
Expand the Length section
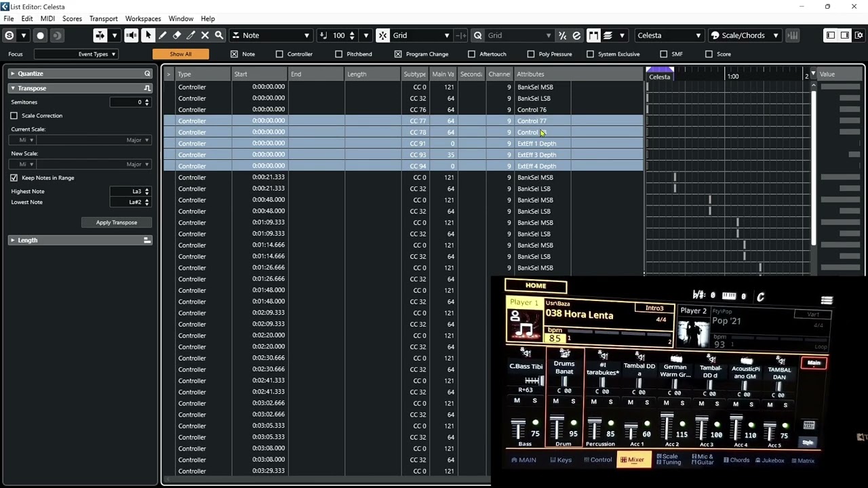coord(12,240)
